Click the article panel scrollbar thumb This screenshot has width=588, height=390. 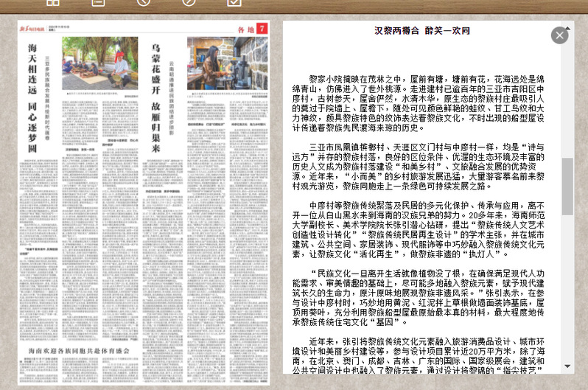pyautogui.click(x=568, y=186)
